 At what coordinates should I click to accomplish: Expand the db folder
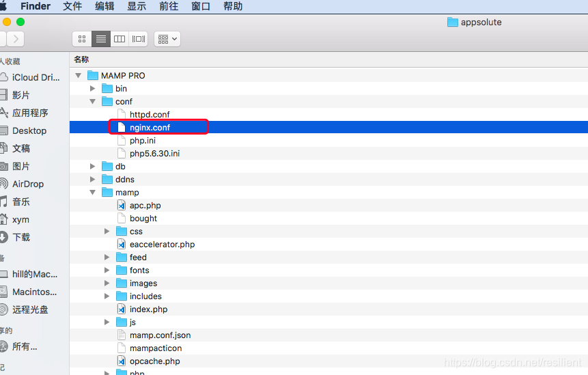click(x=93, y=167)
